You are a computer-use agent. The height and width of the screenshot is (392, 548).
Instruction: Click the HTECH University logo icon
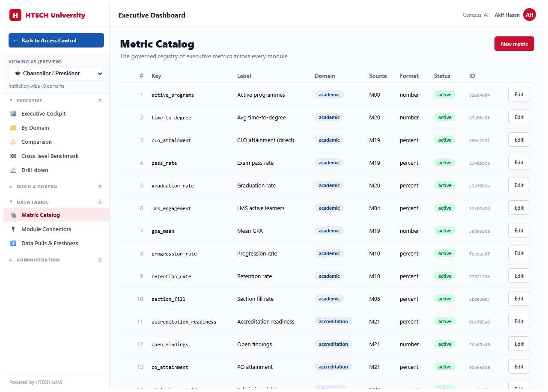click(15, 15)
